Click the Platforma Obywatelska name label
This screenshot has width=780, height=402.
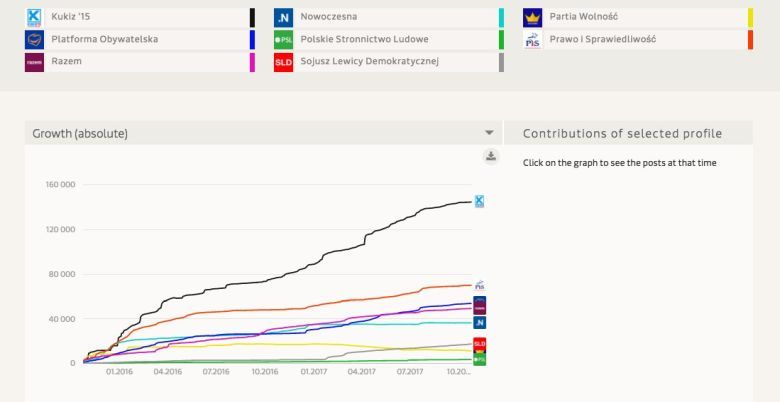(x=105, y=39)
